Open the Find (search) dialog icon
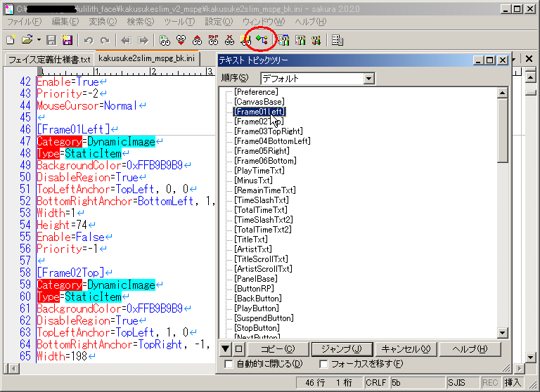This screenshot has width=540, height=392. coord(165,40)
